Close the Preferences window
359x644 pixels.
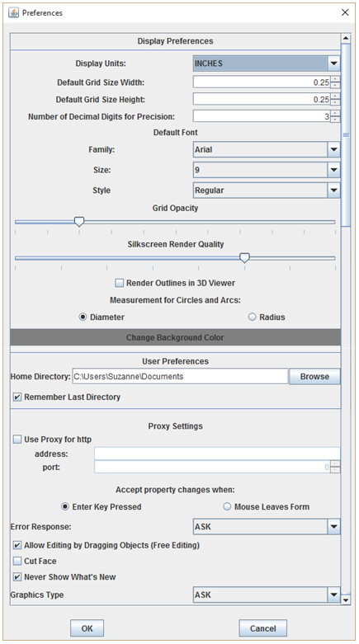[x=345, y=12]
